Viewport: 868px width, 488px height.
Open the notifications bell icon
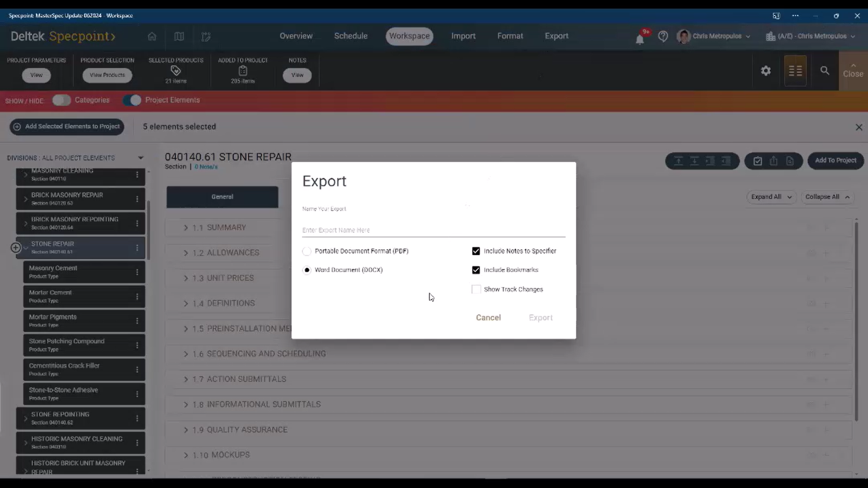click(x=640, y=39)
